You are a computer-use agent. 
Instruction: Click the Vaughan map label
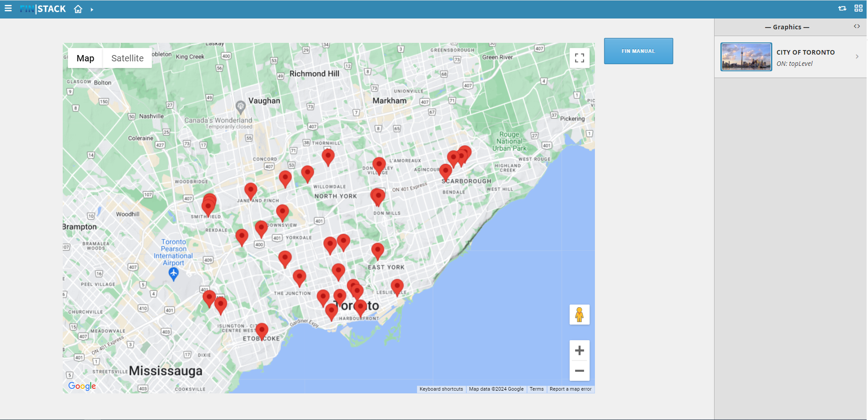point(264,101)
